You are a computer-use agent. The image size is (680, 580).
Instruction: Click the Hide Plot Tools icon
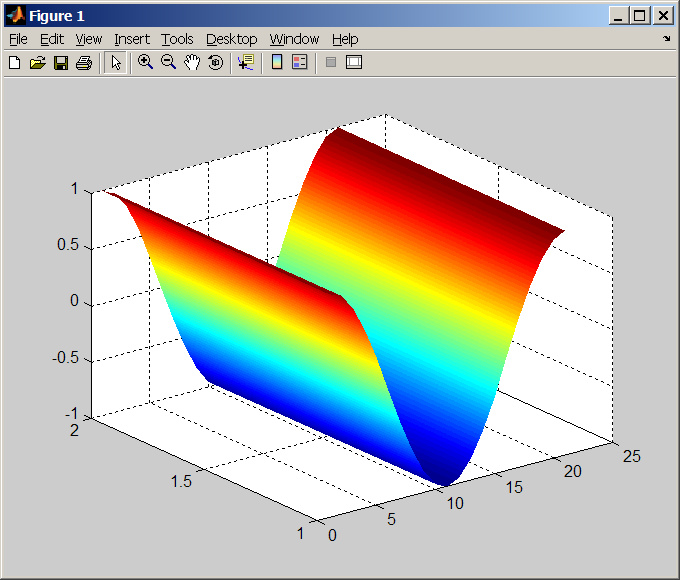tap(331, 62)
